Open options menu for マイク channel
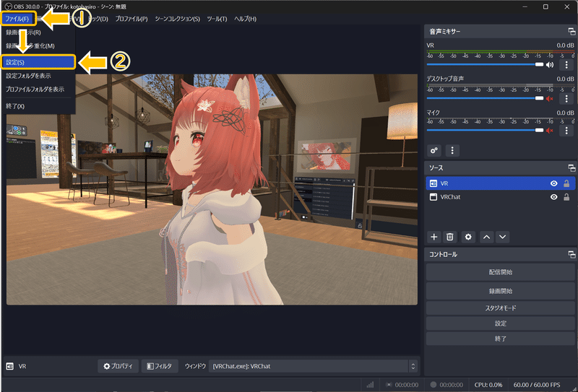 tap(566, 131)
